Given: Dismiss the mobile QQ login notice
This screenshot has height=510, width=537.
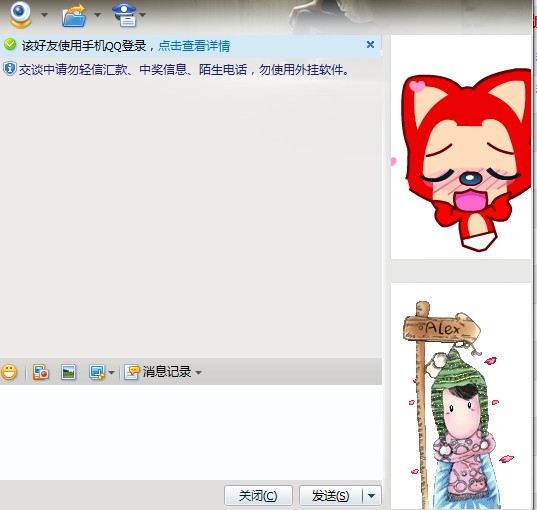Looking at the screenshot, I should [370, 45].
